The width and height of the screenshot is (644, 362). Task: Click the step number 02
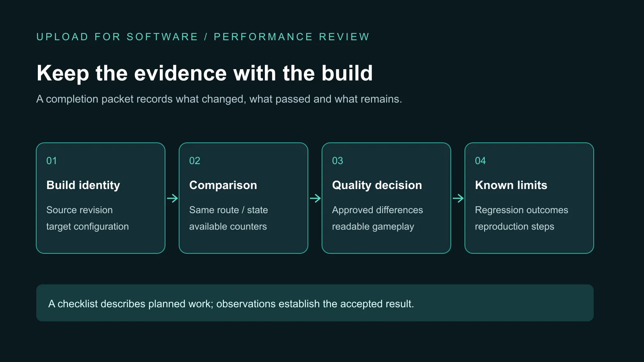[x=195, y=161]
